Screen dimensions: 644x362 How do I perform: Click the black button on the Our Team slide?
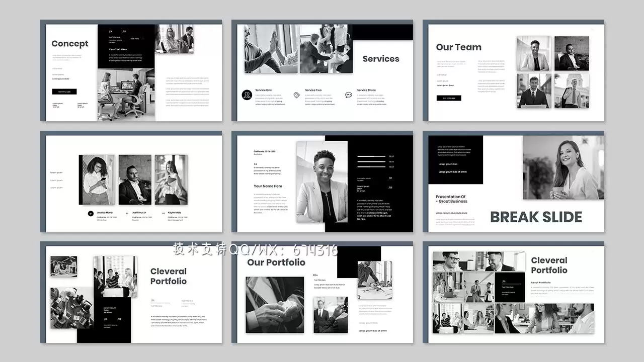(448, 98)
